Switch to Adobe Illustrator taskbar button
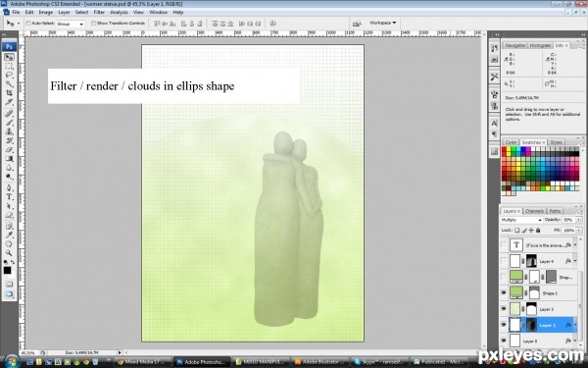This screenshot has width=588, height=368. (x=320, y=362)
